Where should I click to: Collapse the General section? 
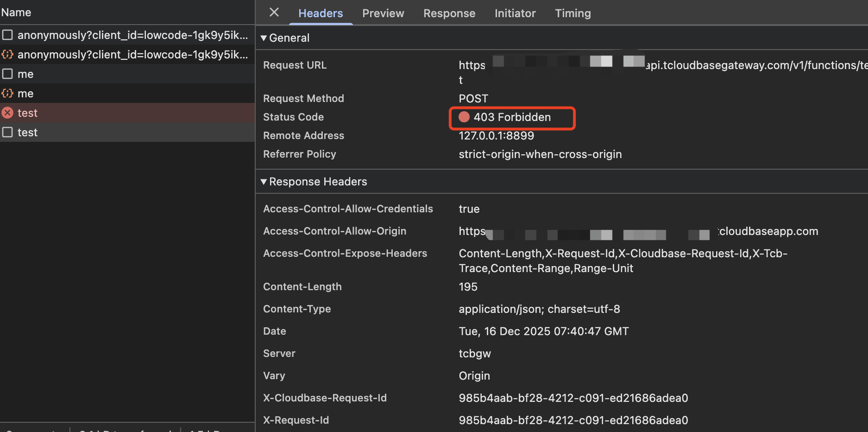click(264, 38)
